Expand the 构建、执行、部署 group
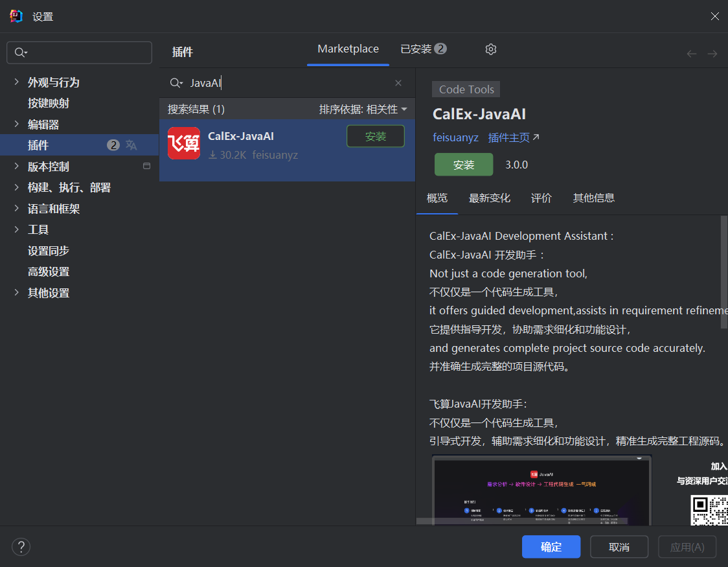This screenshot has height=567, width=728. tap(17, 187)
